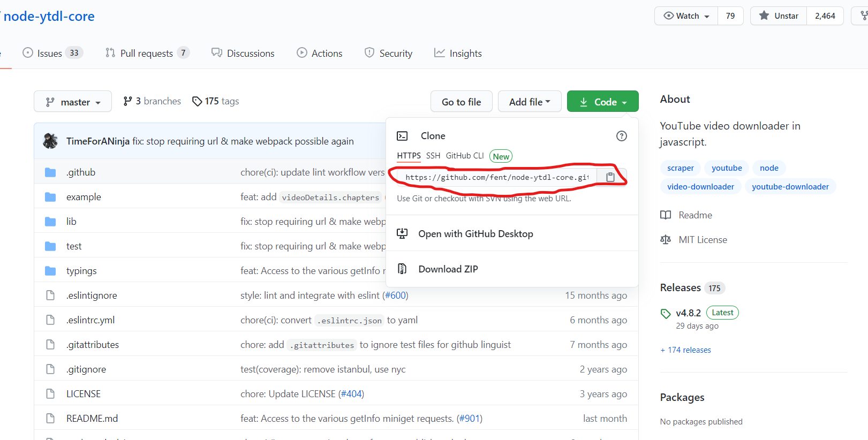
Task: Open the Issues tab
Action: pyautogui.click(x=52, y=53)
